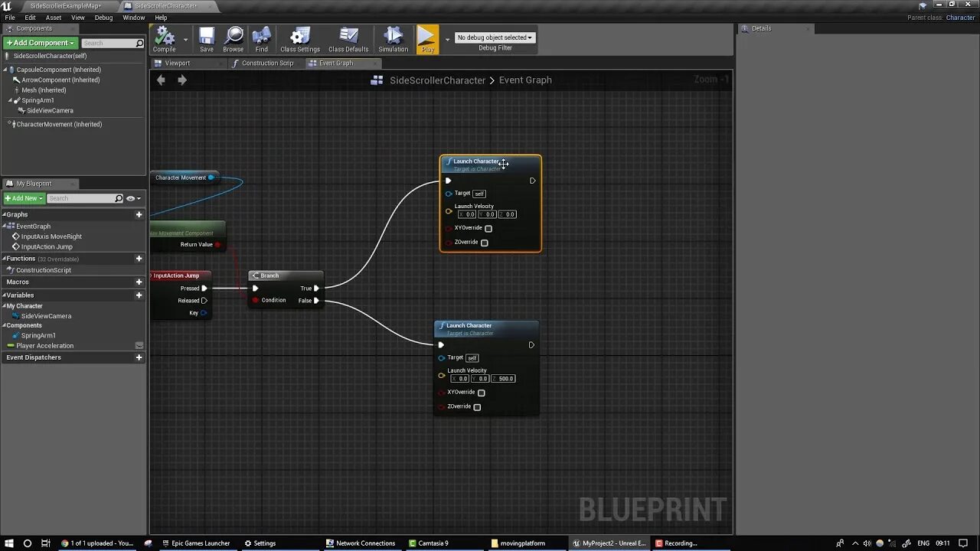Toggle variable visibility for Player Acceleration

(139, 345)
